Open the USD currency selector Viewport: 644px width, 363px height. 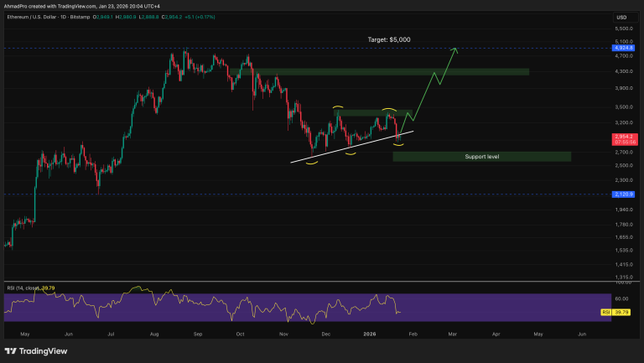(621, 18)
